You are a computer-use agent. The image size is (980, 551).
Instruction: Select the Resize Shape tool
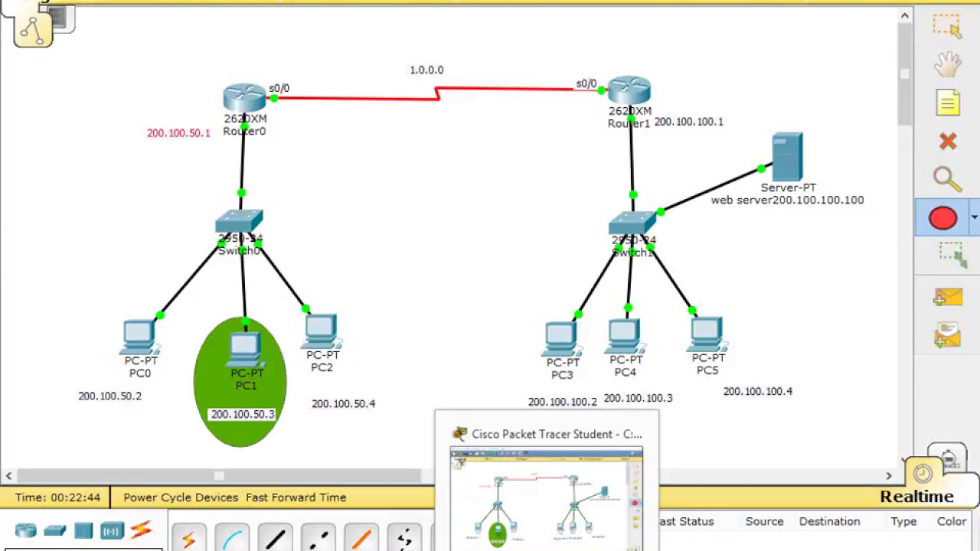click(953, 255)
